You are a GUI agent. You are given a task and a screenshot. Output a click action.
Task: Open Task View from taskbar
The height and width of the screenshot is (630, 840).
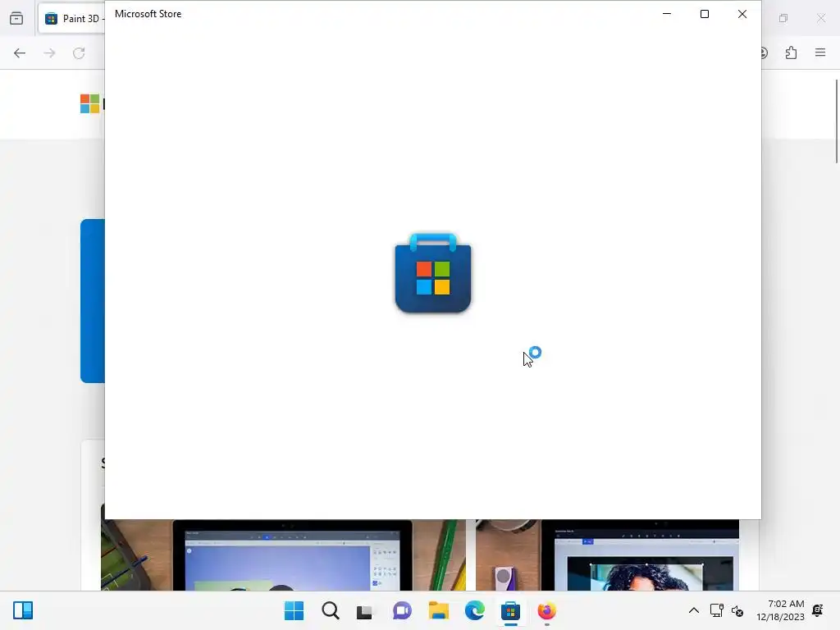click(365, 610)
